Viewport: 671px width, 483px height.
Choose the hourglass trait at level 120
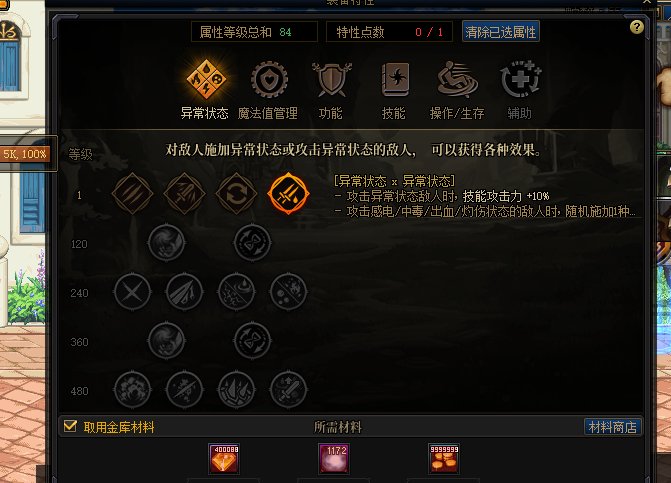(x=252, y=243)
